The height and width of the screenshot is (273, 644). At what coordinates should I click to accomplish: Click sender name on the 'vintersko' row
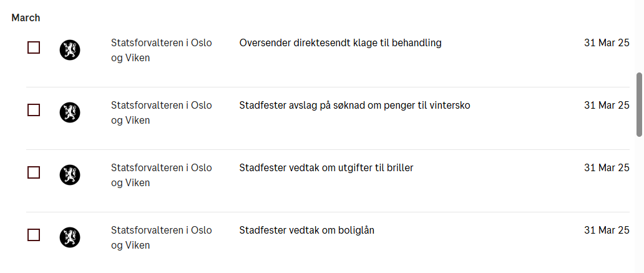click(161, 112)
